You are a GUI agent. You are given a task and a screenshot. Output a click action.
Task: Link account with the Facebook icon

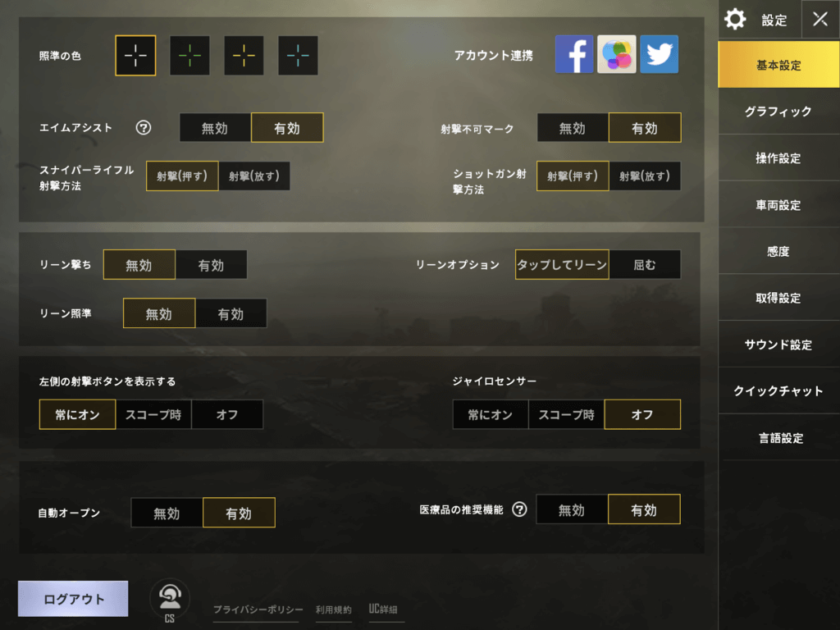click(x=573, y=54)
